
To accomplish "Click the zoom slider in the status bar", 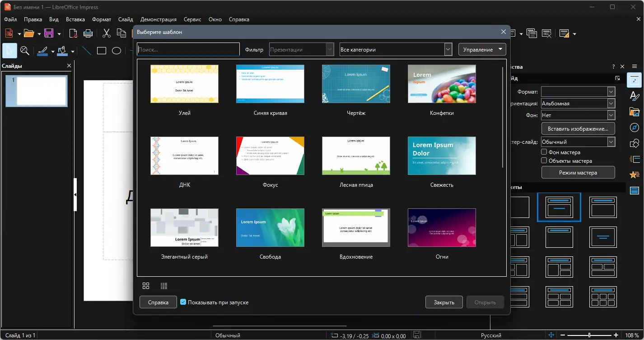I will click(x=589, y=335).
